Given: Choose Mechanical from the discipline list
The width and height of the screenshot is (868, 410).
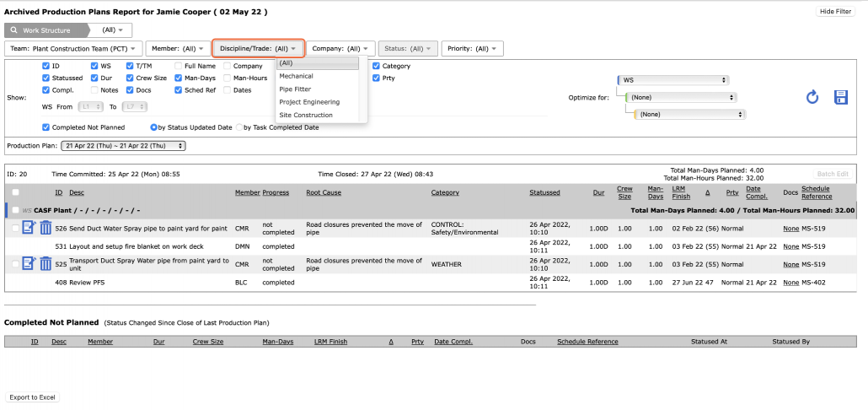Looking at the screenshot, I should (317, 76).
